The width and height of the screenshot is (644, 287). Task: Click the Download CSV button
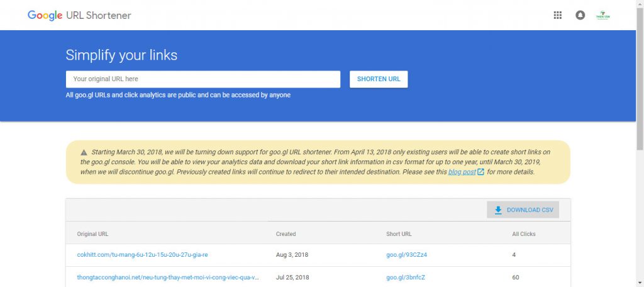click(x=523, y=210)
